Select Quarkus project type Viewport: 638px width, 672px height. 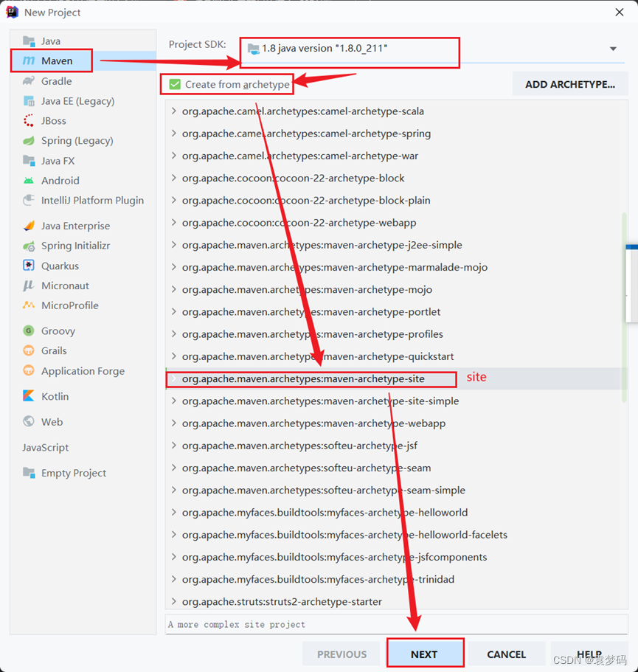pyautogui.click(x=83, y=266)
